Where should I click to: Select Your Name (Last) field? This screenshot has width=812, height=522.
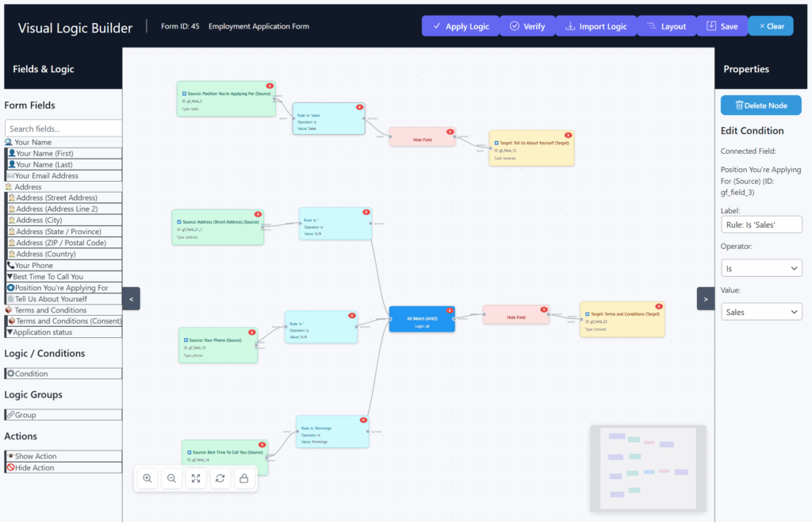(x=63, y=164)
